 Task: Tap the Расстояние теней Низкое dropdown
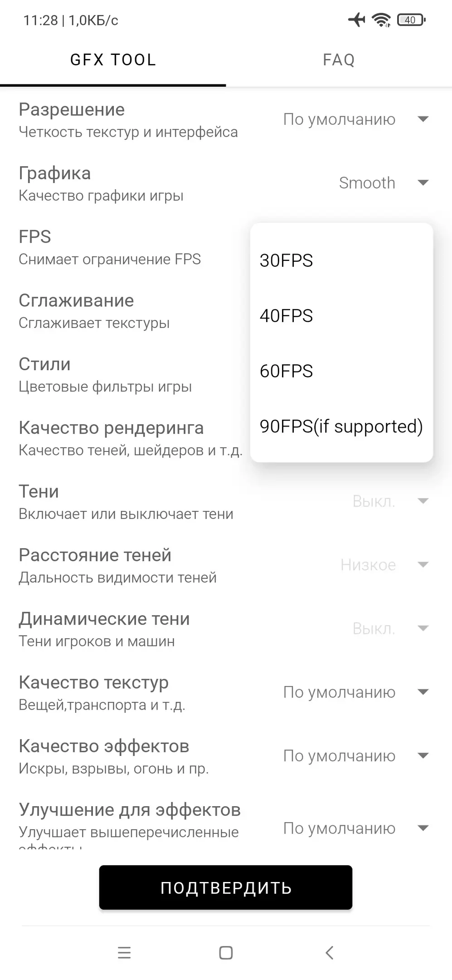pos(423,564)
